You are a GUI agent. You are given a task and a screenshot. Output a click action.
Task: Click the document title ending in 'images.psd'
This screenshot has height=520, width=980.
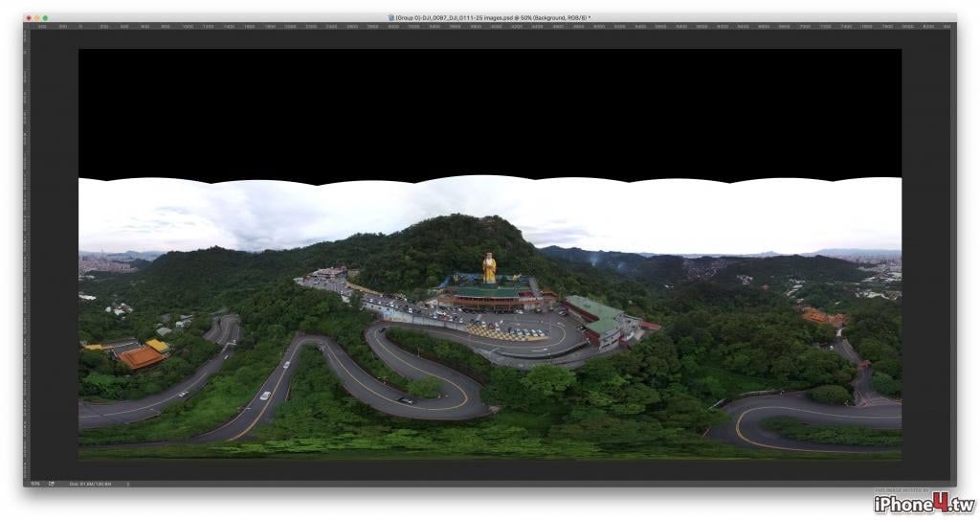tap(493, 18)
